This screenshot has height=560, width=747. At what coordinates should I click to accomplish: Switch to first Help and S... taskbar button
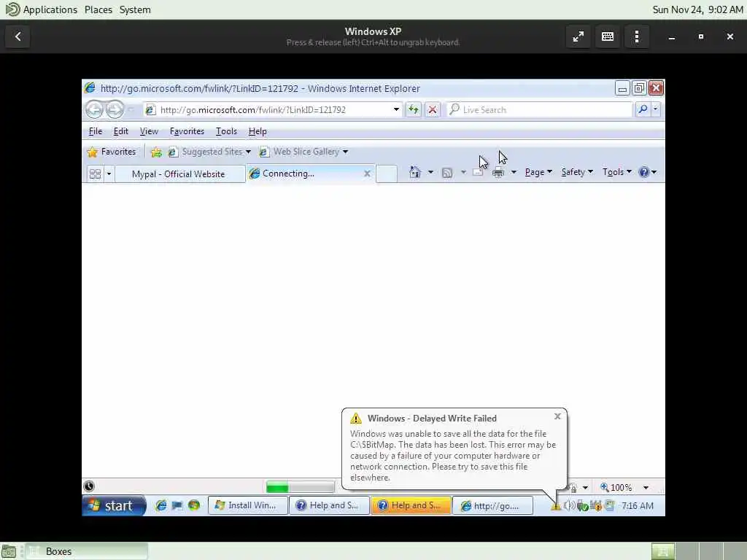point(329,506)
